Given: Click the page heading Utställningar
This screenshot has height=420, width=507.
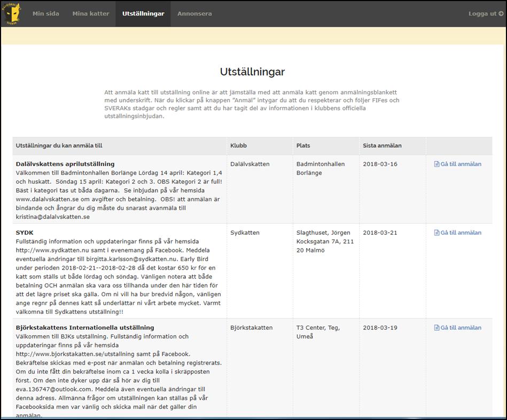Looking at the screenshot, I should (x=253, y=72).
